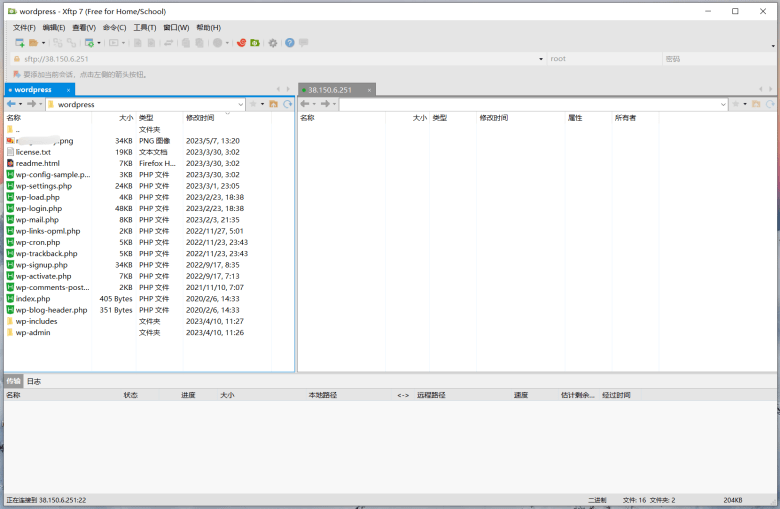Go back in the remote 38.150.6.251 pane
This screenshot has height=509, width=780.
(305, 103)
